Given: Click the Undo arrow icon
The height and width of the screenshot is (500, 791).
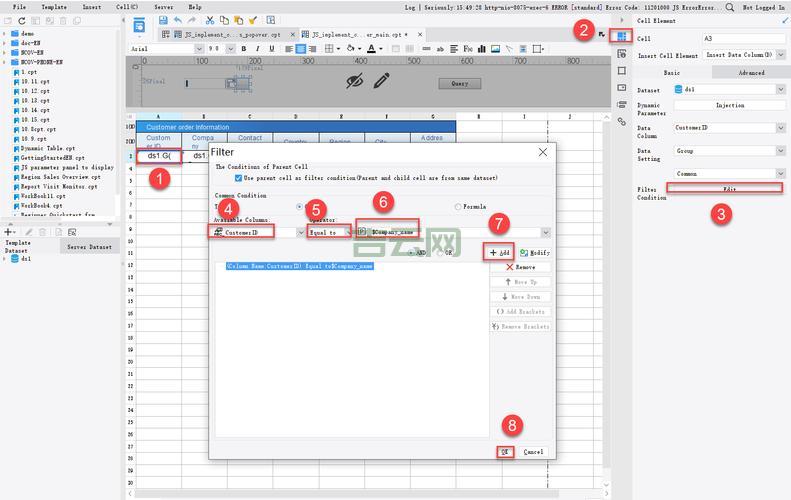Looking at the screenshot, I should click(x=178, y=20).
